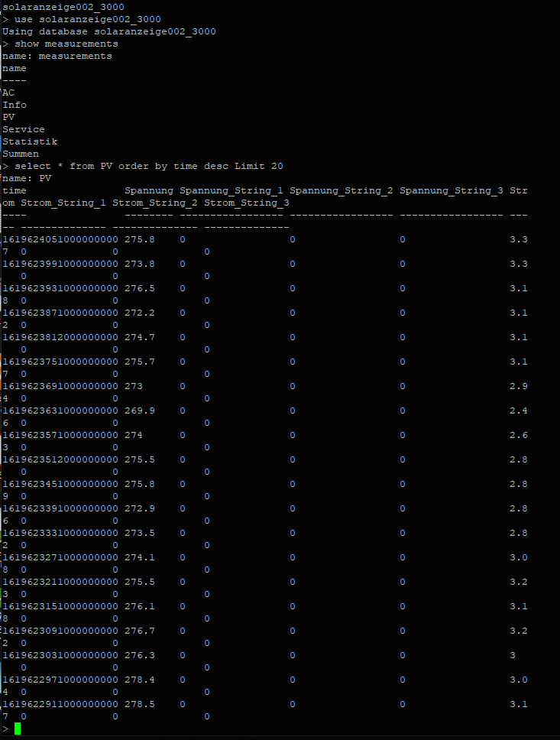Click the Spannung value 278.5
This screenshot has height=740, width=560.
[x=140, y=704]
